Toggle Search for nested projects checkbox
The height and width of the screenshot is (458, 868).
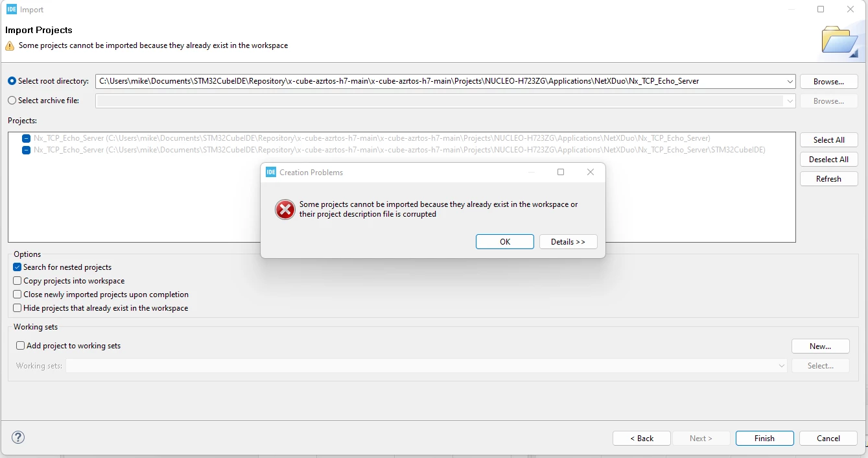[18, 267]
